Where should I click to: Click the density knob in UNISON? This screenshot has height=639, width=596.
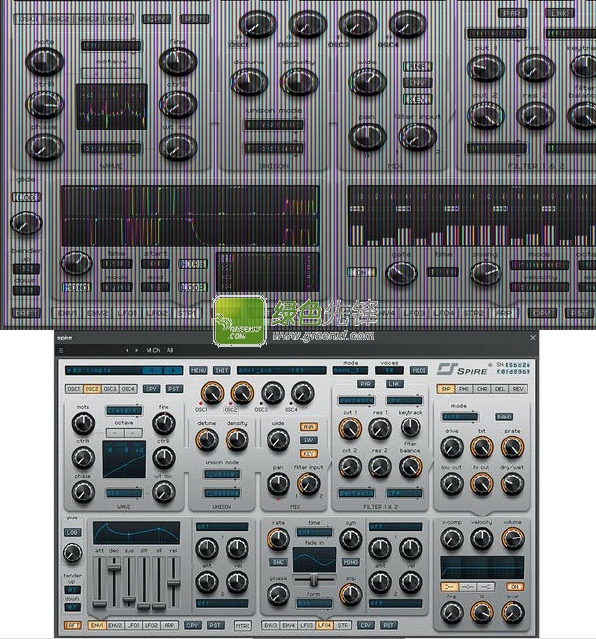point(237,440)
